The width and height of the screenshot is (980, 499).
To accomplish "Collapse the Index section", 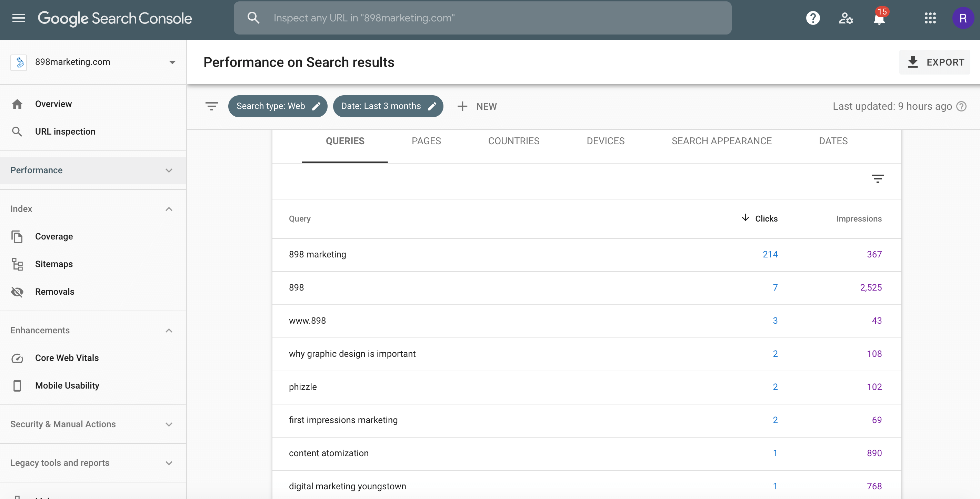I will [x=169, y=209].
